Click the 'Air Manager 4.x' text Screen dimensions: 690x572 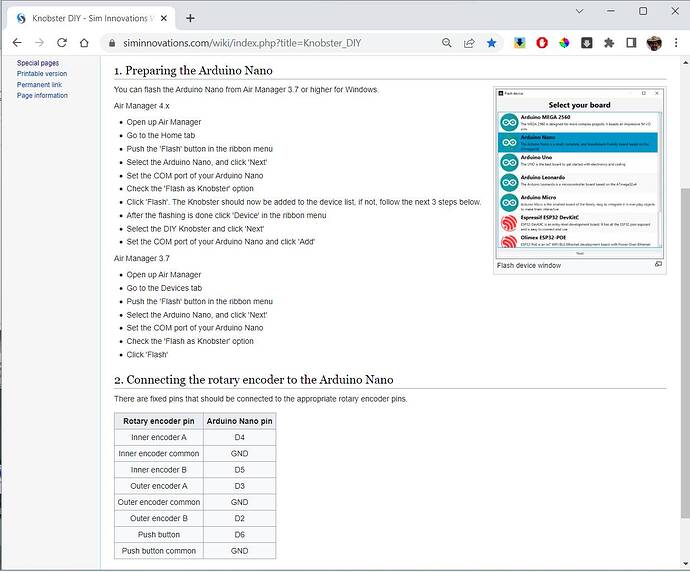click(142, 106)
